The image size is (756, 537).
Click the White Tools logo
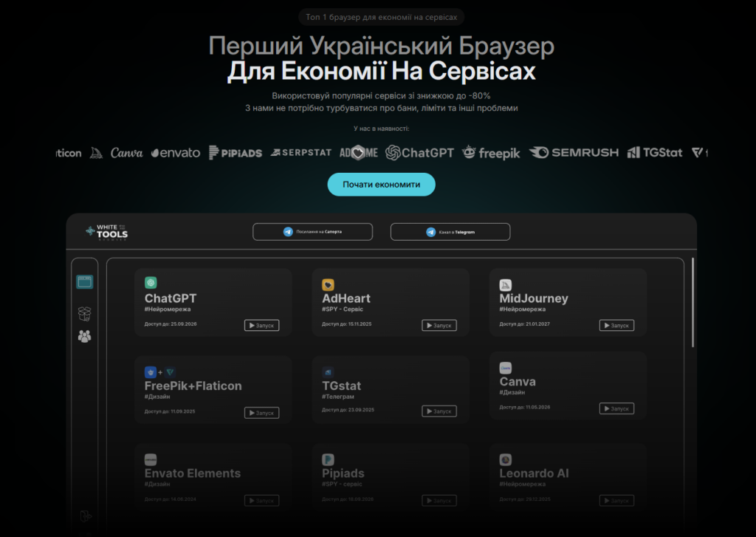pyautogui.click(x=106, y=232)
